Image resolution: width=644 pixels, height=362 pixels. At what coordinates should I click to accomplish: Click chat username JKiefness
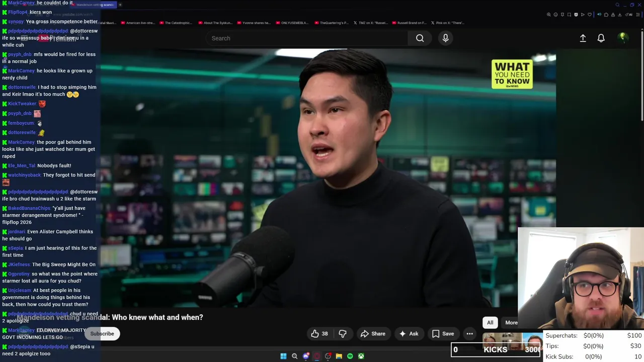(x=19, y=264)
